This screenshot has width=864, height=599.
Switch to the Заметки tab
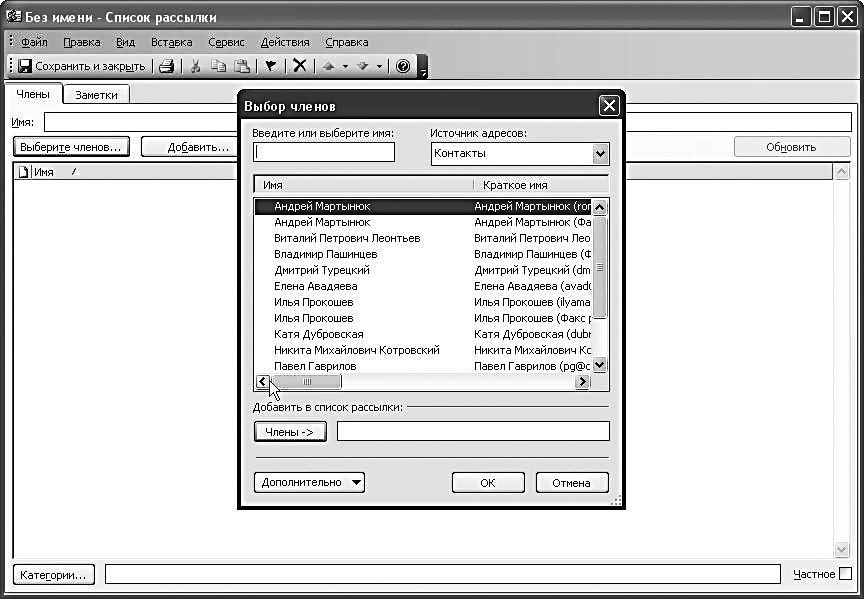click(x=97, y=95)
